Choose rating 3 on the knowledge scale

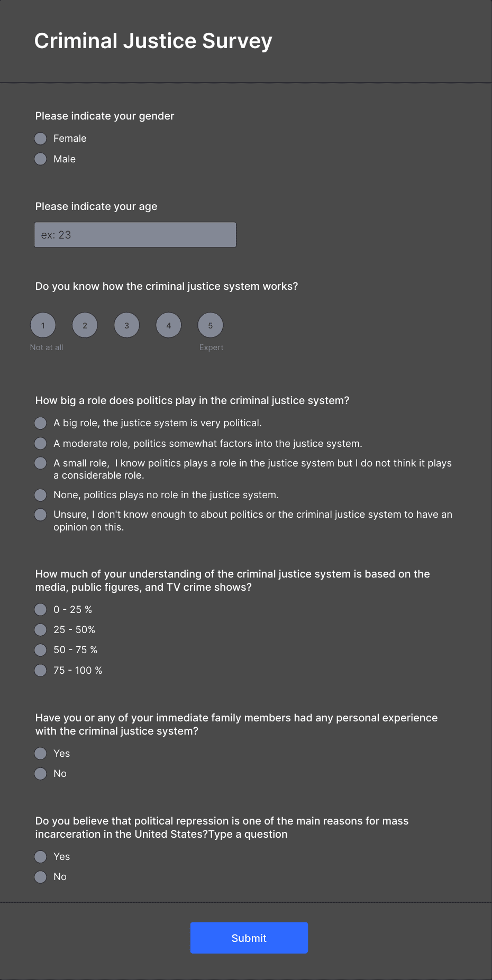pos(126,325)
